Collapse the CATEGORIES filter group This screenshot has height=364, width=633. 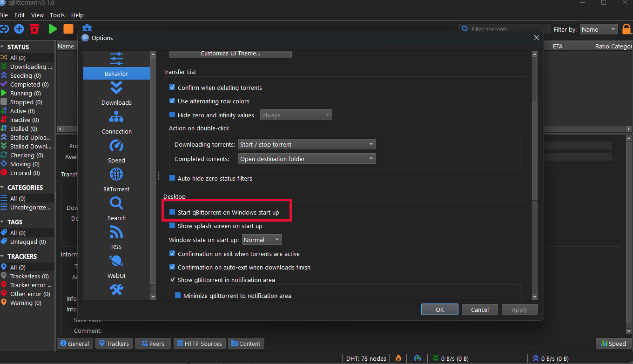[x=2, y=188]
